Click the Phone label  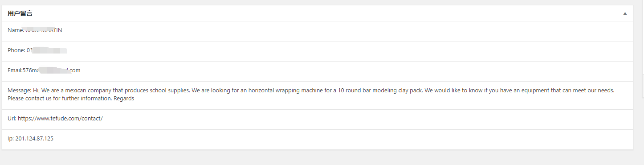pos(16,50)
